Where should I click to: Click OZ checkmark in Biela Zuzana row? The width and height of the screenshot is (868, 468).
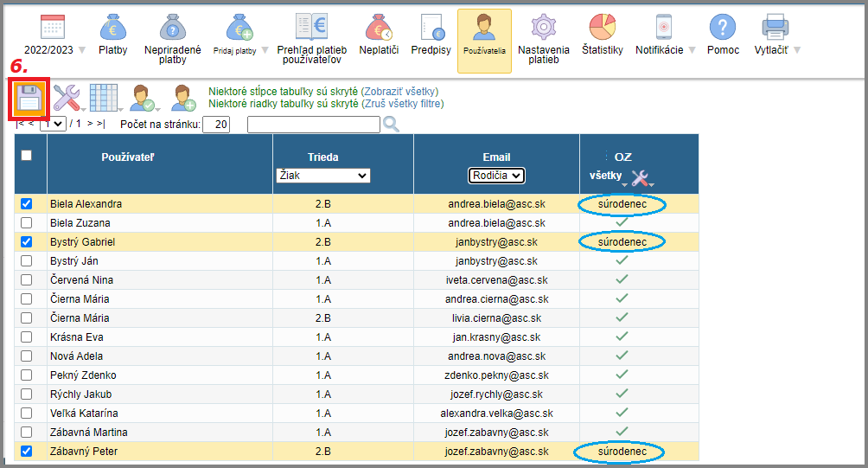(622, 221)
